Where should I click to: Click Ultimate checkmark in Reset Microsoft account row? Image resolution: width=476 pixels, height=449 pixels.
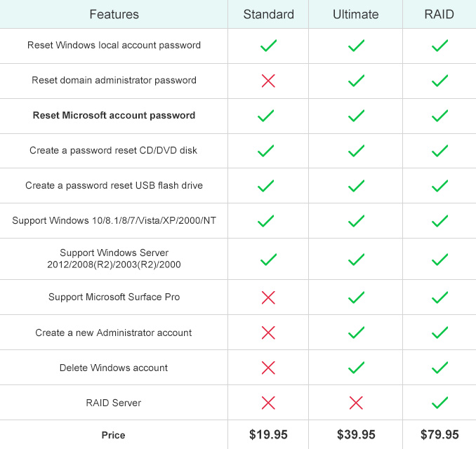click(356, 116)
